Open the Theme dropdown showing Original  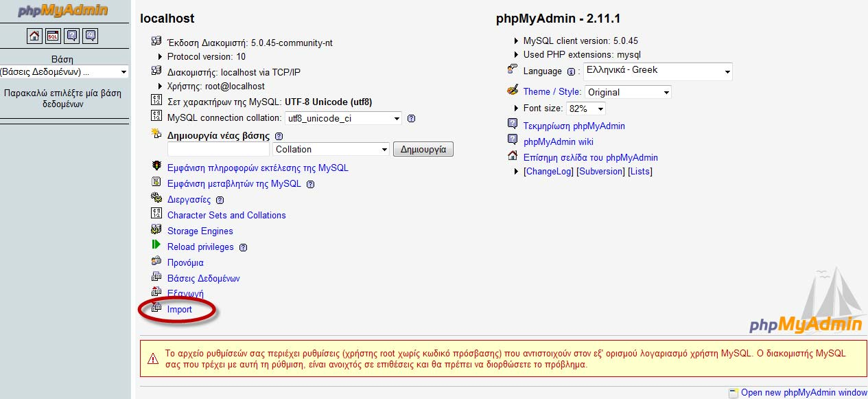point(628,92)
